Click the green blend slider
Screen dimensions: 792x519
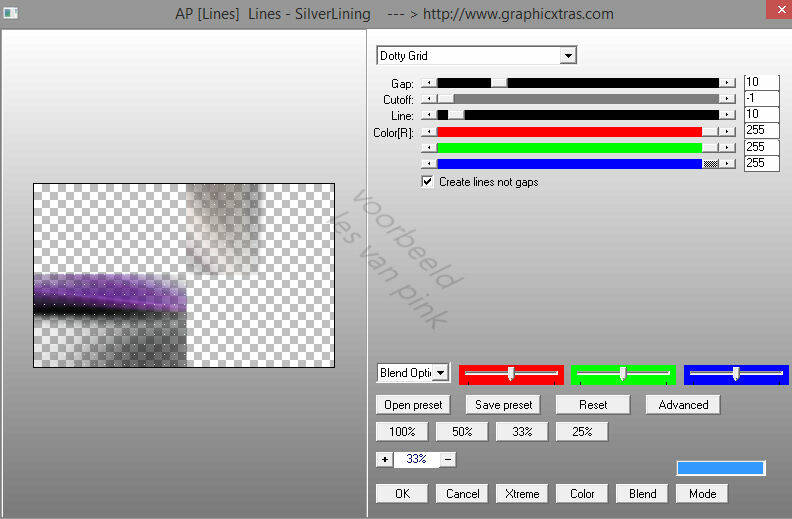pos(623,374)
